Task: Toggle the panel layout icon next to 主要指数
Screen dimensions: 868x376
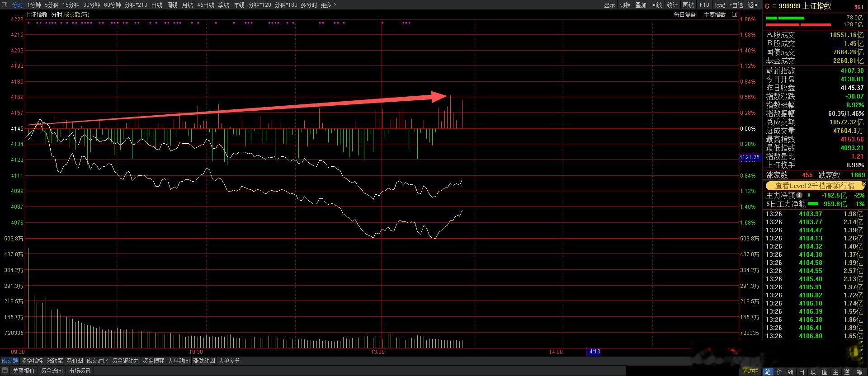Action: coord(735,14)
